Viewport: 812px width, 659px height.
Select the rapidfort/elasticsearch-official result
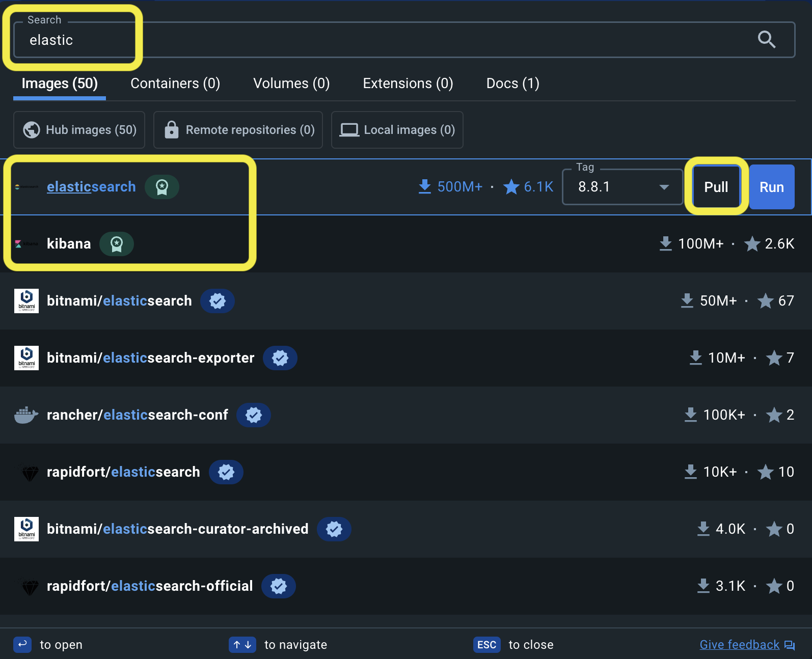click(406, 586)
